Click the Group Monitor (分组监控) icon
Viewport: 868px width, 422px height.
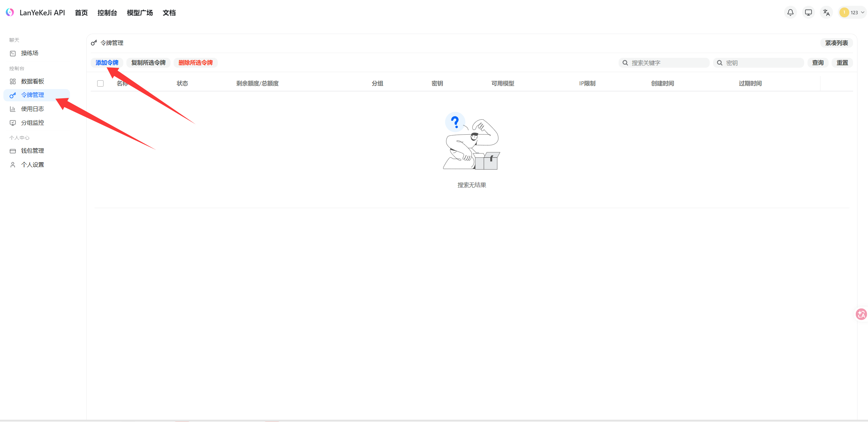click(x=13, y=123)
